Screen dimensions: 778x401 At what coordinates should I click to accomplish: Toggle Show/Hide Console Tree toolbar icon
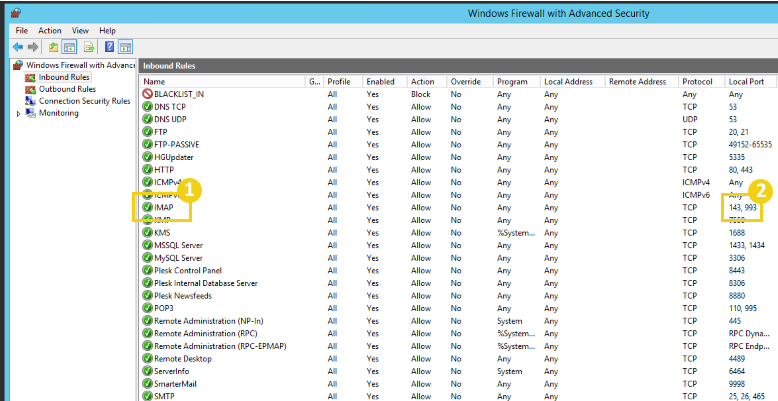pos(69,47)
